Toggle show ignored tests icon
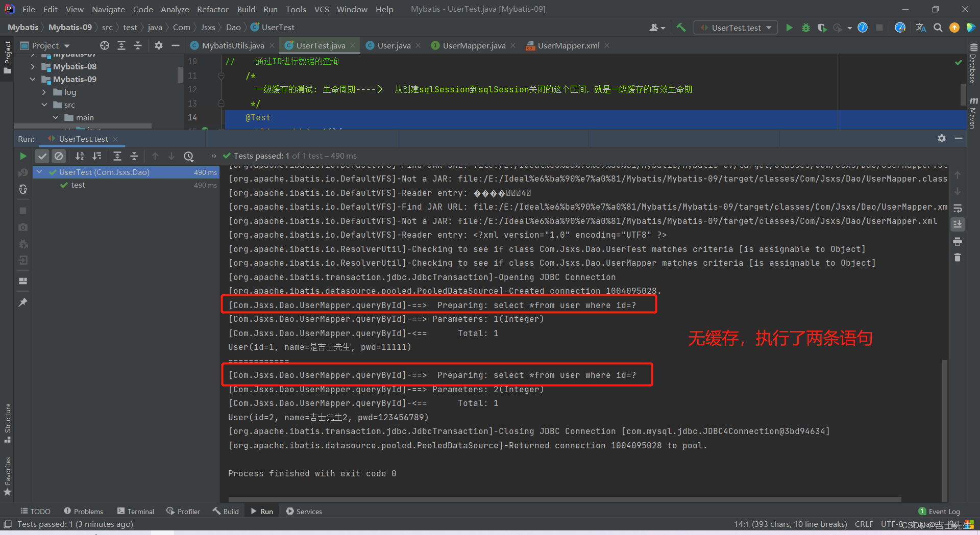 coord(59,156)
